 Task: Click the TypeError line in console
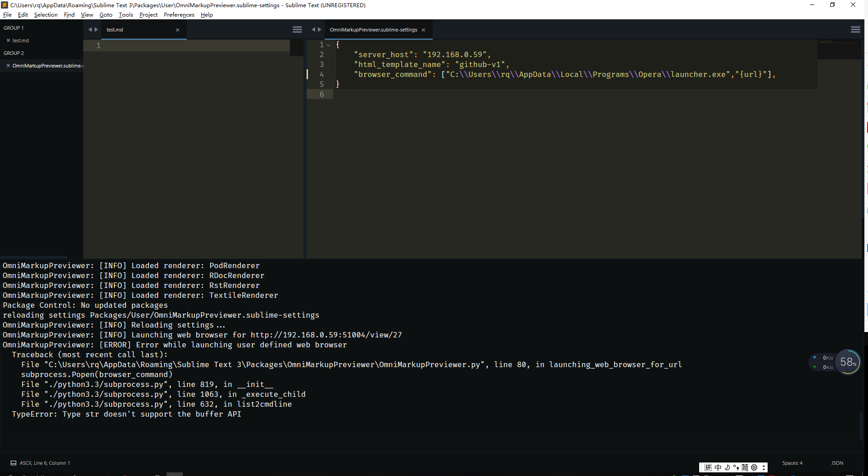(x=127, y=414)
